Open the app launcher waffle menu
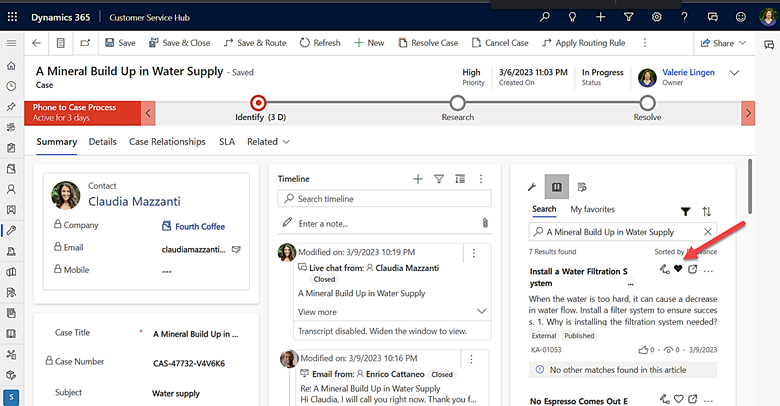The height and width of the screenshot is (406, 780). [13, 16]
